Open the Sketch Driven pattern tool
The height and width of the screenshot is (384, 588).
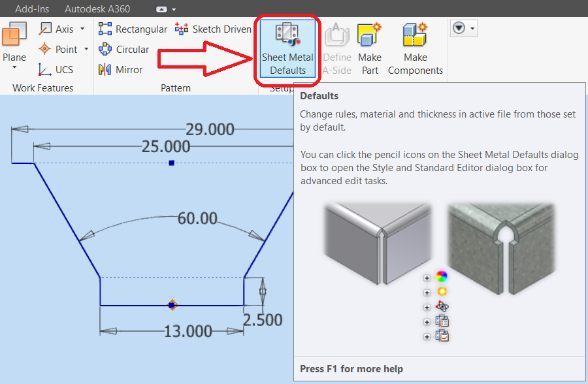coord(213,29)
